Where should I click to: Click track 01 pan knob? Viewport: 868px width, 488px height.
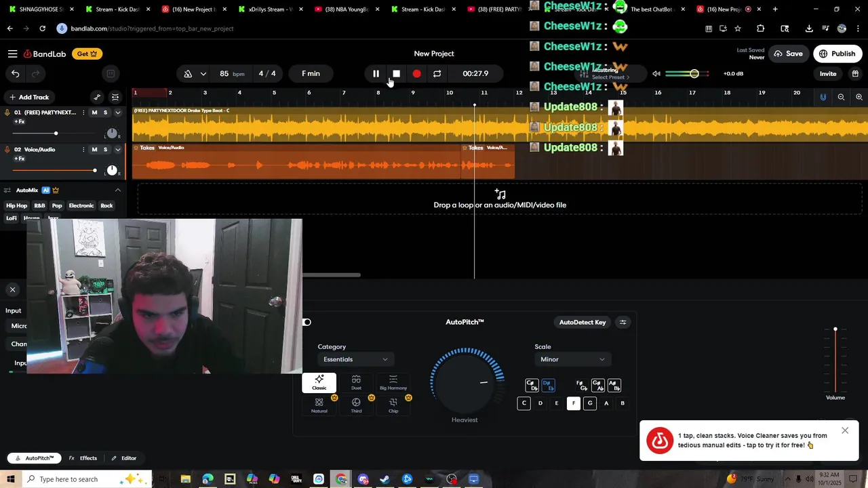pyautogui.click(x=112, y=133)
